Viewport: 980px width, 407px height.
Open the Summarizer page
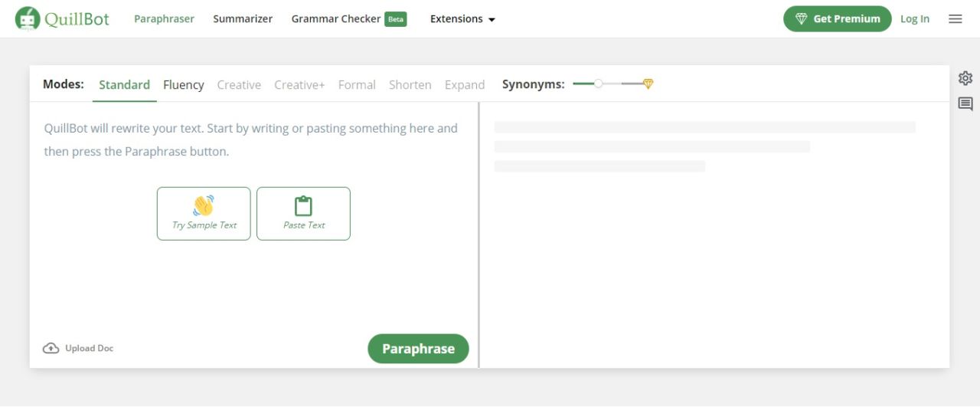(x=243, y=19)
